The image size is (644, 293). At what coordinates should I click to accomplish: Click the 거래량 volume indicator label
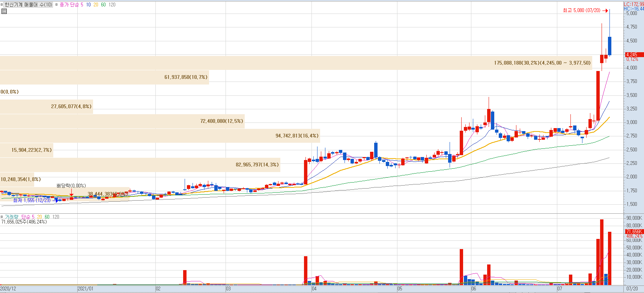tap(11, 217)
